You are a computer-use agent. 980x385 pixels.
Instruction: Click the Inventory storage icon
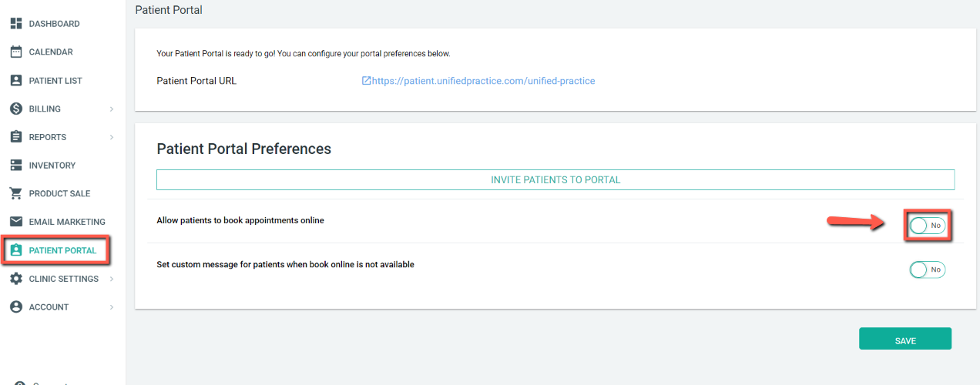coord(15,166)
